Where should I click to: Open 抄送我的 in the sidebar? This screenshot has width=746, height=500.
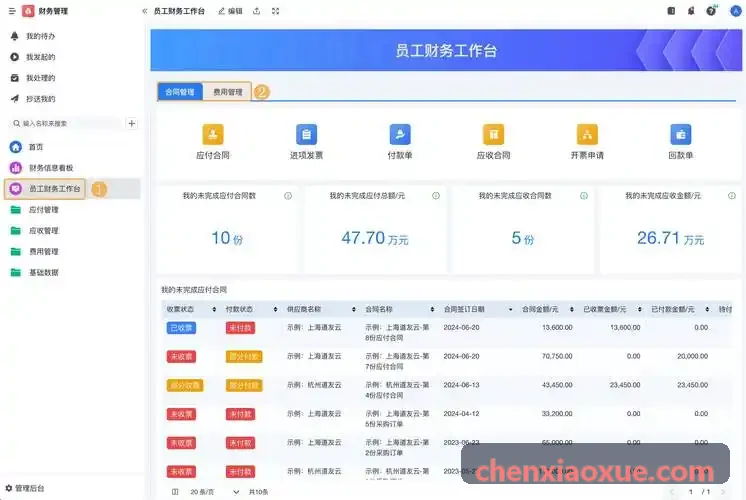40,99
